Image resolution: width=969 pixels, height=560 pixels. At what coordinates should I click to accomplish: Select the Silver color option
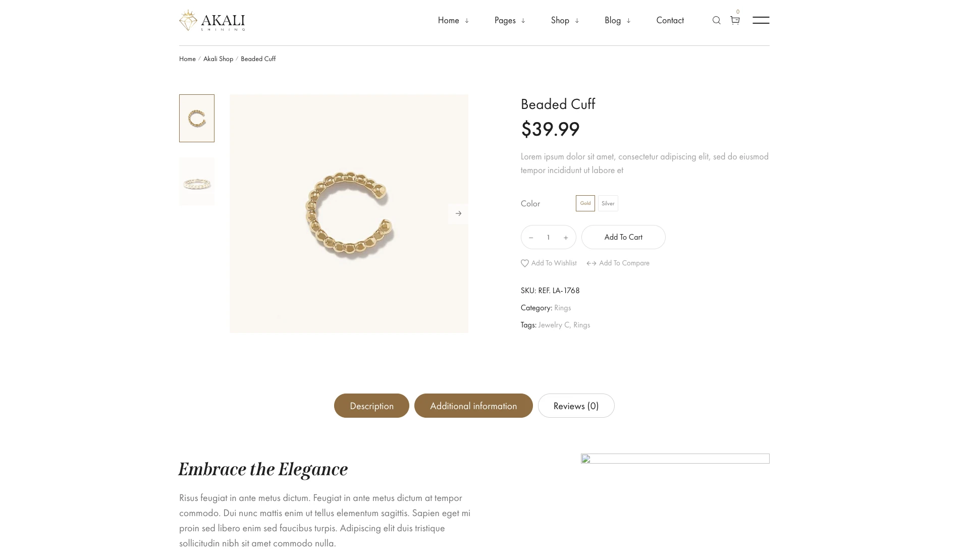(x=608, y=203)
